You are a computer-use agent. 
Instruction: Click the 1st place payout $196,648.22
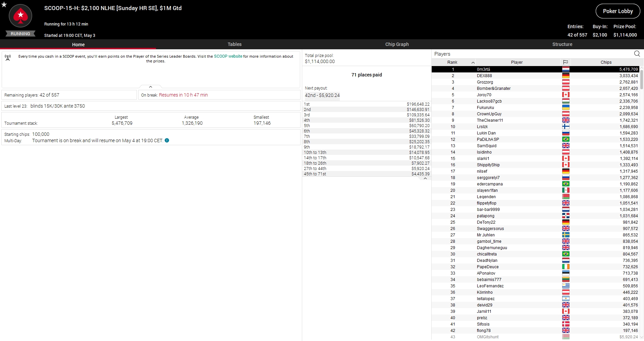point(418,104)
